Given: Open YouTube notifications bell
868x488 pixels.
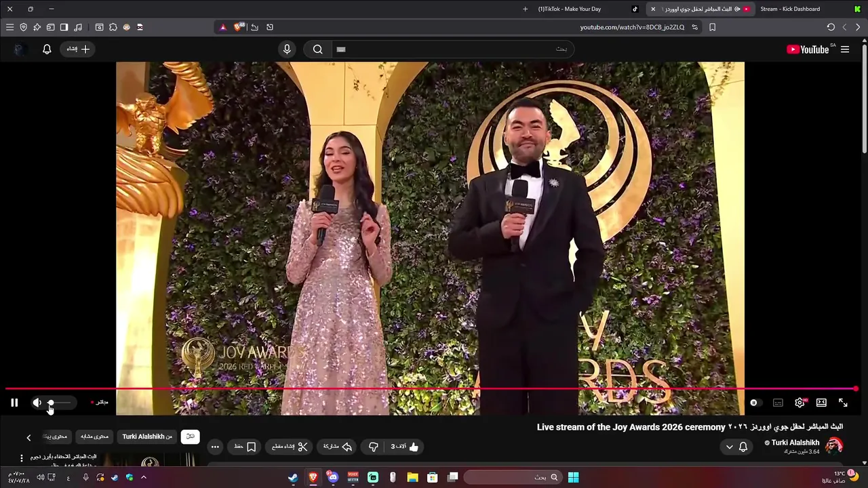Looking at the screenshot, I should [x=47, y=49].
